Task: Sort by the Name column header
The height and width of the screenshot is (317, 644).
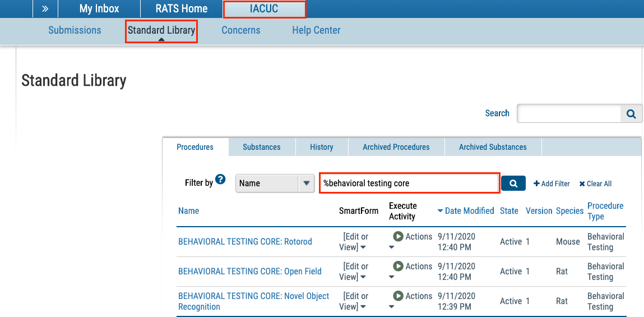Action: pyautogui.click(x=188, y=211)
